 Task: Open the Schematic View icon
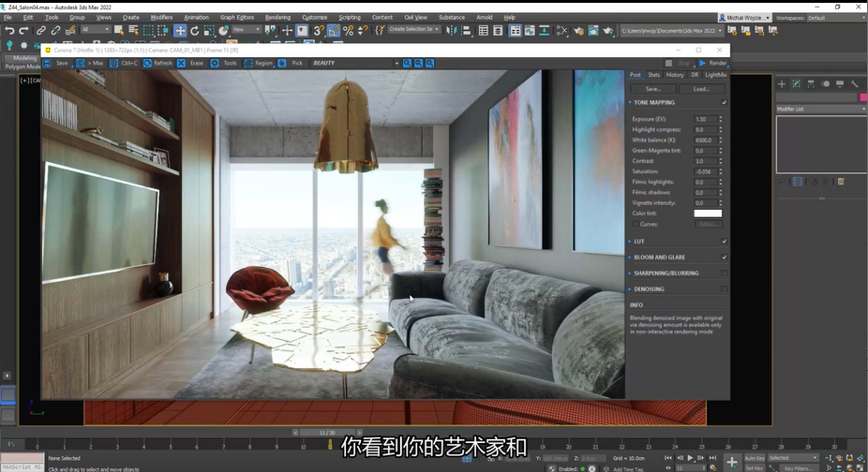tap(545, 30)
